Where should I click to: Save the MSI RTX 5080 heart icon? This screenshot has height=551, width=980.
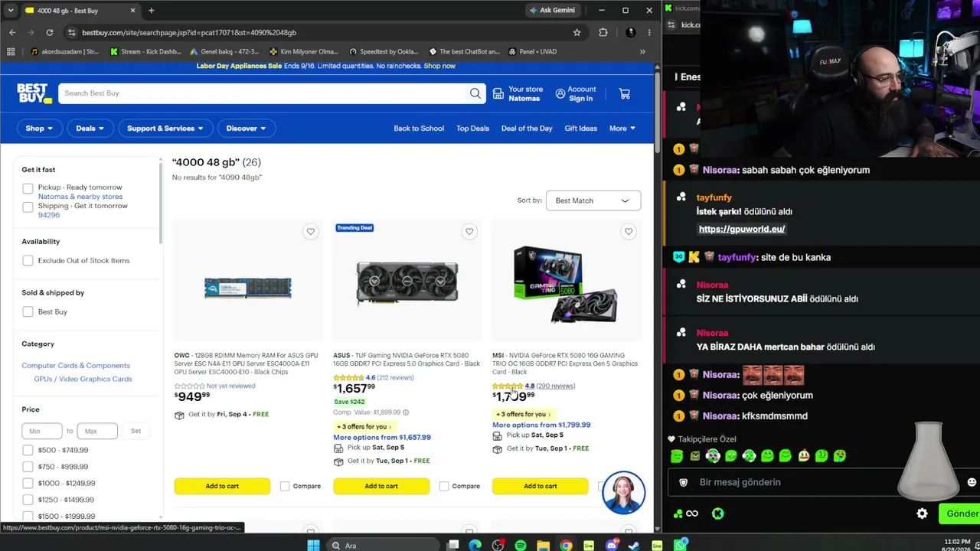(629, 231)
